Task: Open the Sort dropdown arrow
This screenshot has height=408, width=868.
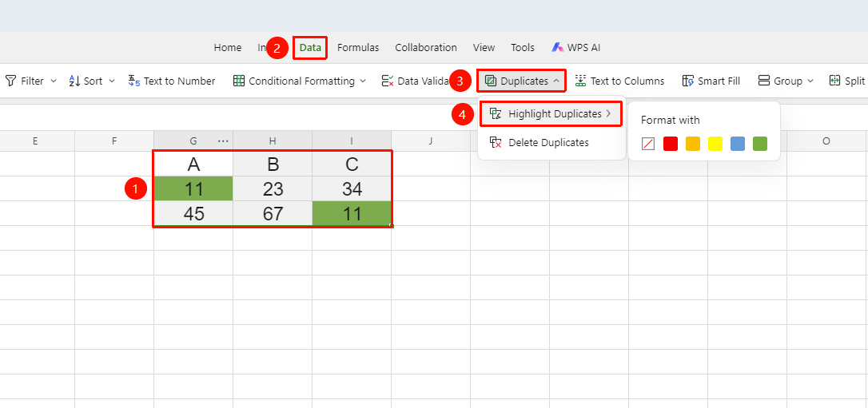Action: (x=111, y=81)
